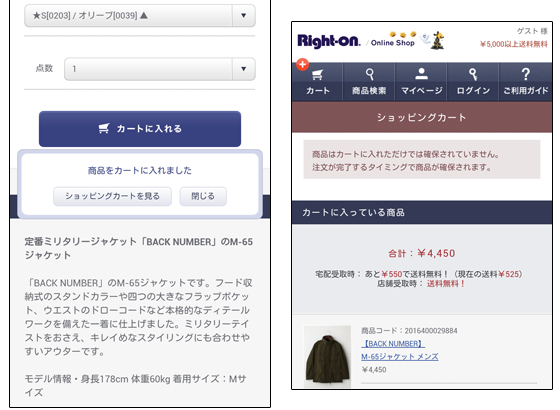This screenshot has height=410, width=560.
Task: Open the 【BACK NUMBER】 brand link
Action: (393, 344)
